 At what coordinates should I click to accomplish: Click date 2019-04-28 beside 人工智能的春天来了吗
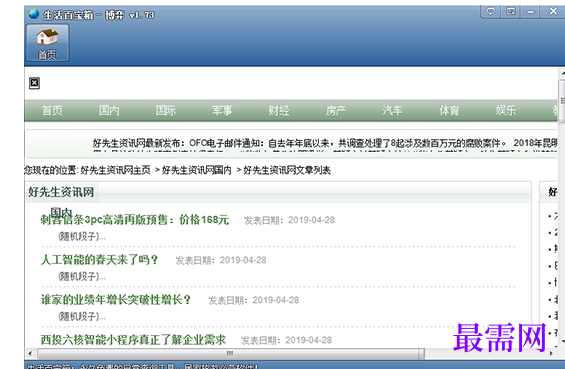point(243,260)
